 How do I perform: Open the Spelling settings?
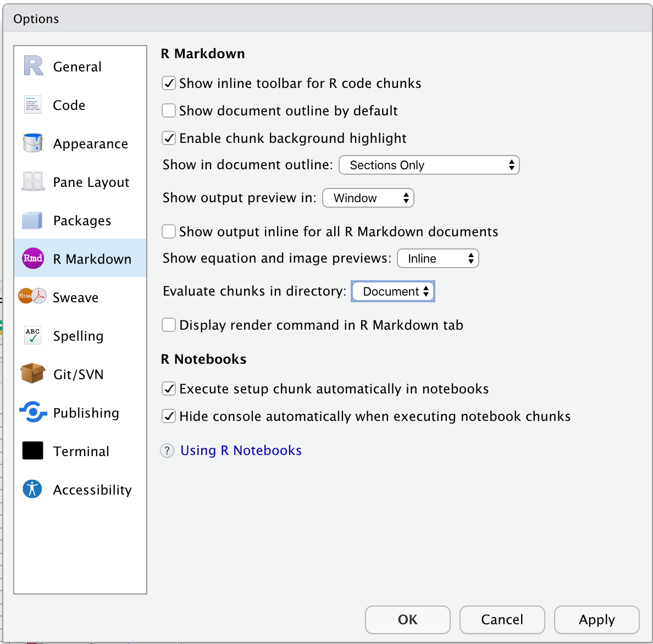pos(80,336)
